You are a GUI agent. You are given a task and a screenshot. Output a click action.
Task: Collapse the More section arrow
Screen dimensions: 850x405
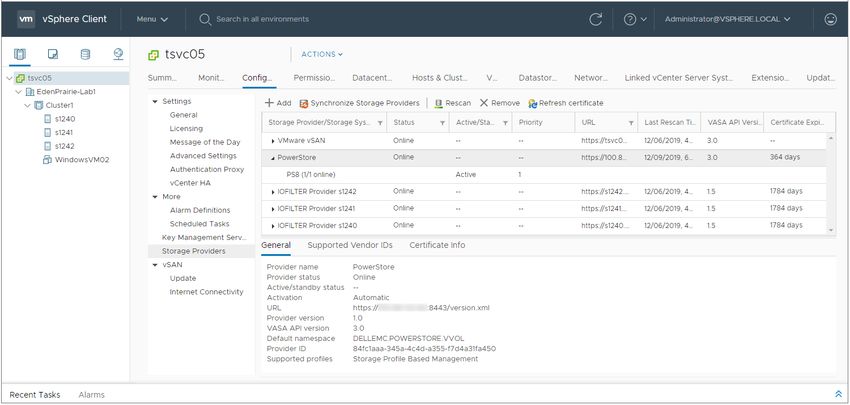[x=155, y=197]
